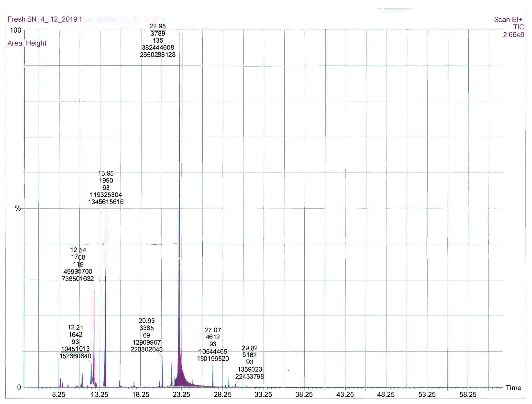Image resolution: width=532 pixels, height=404 pixels.
Task: Select the scan number '1708'
Action: tap(78, 257)
